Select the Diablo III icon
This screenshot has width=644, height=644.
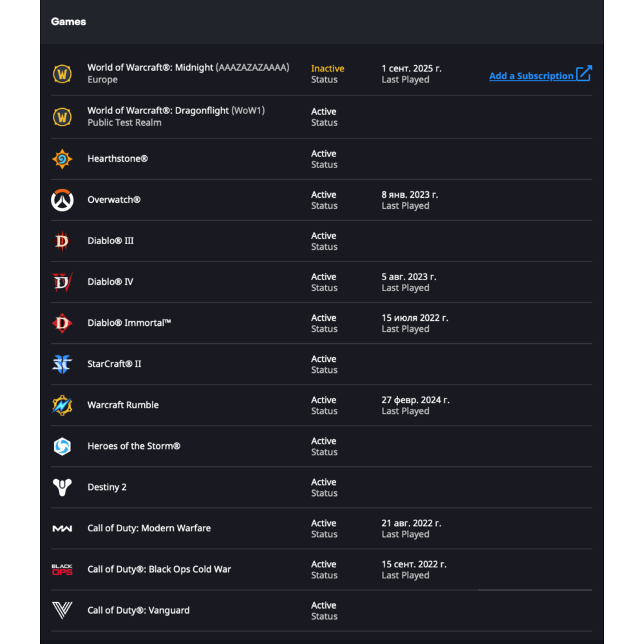(62, 241)
